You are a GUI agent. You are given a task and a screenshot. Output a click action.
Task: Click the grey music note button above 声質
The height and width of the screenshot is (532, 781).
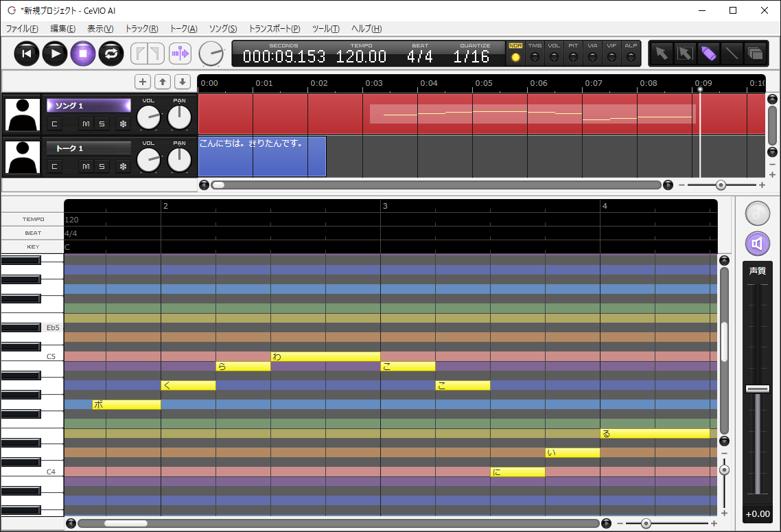[x=757, y=213]
